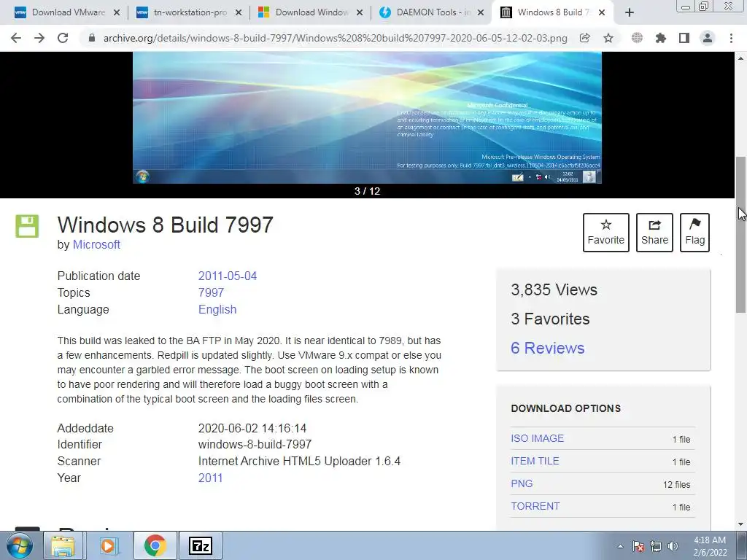
Task: Close the Download Windows tab
Action: click(x=360, y=13)
